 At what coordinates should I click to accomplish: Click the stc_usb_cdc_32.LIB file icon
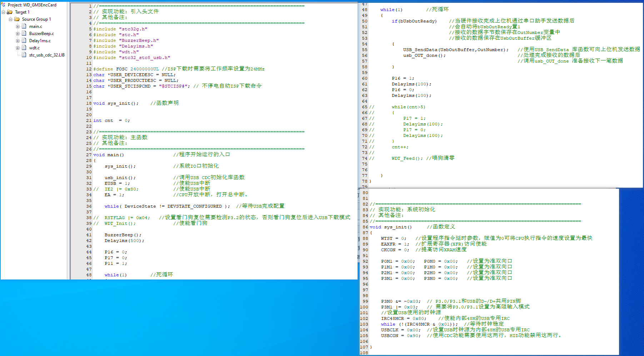tap(24, 55)
